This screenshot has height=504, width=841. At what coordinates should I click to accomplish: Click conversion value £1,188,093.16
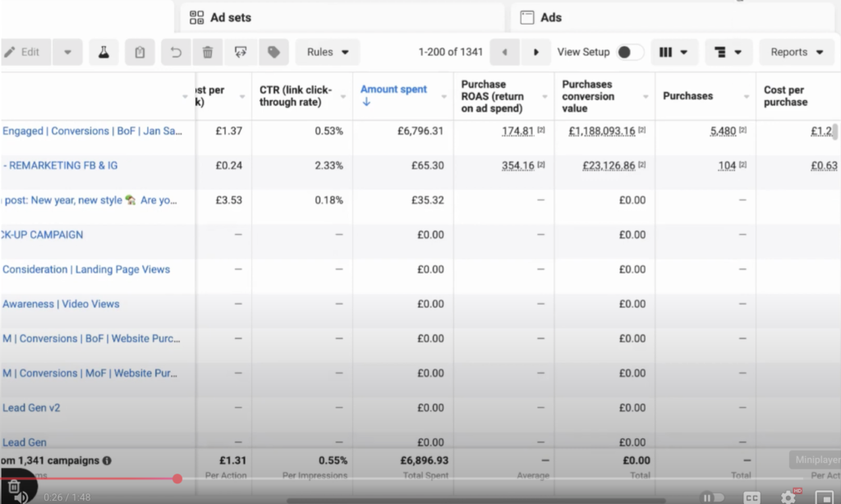(602, 131)
